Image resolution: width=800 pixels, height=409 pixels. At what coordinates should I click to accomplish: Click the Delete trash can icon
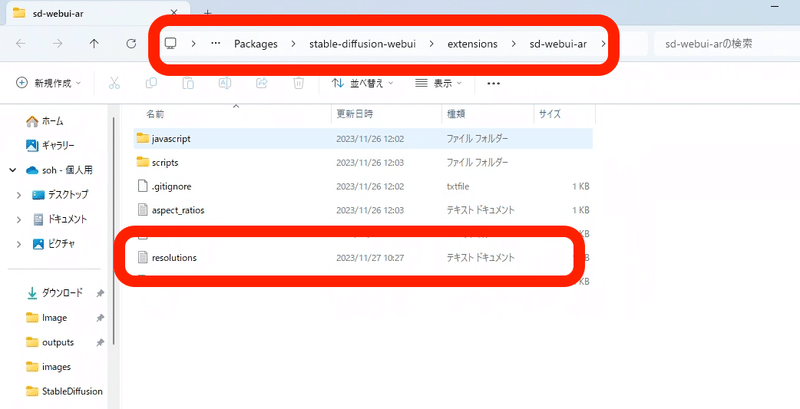coord(298,83)
